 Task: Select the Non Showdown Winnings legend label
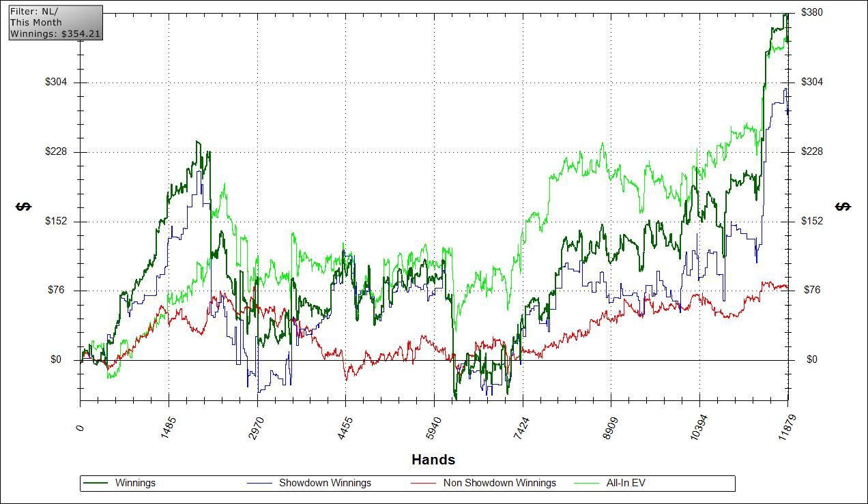pos(500,483)
